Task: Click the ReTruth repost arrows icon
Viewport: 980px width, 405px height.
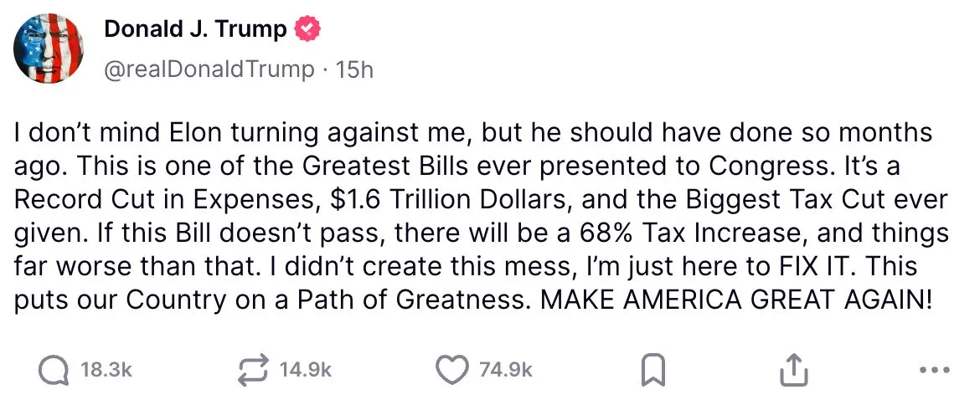Action: click(x=254, y=369)
